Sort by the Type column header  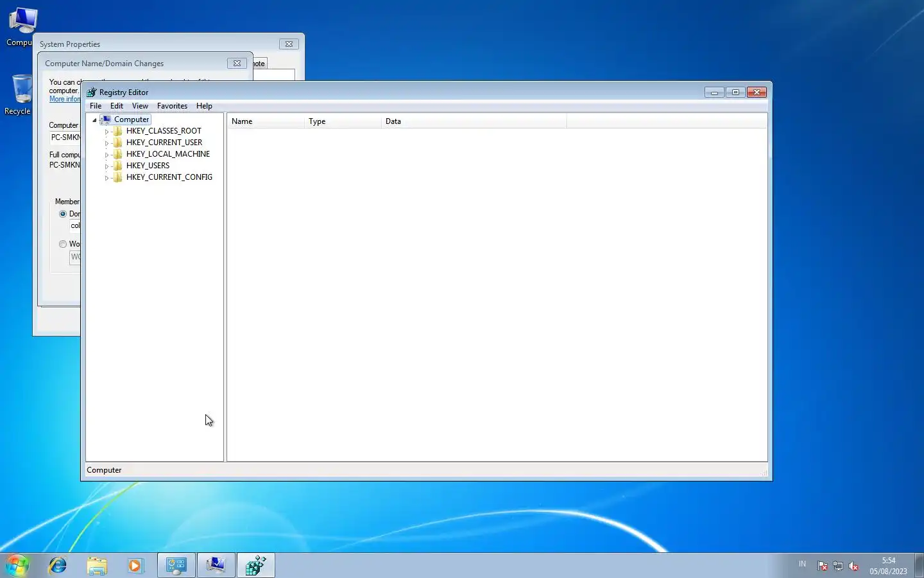343,121
